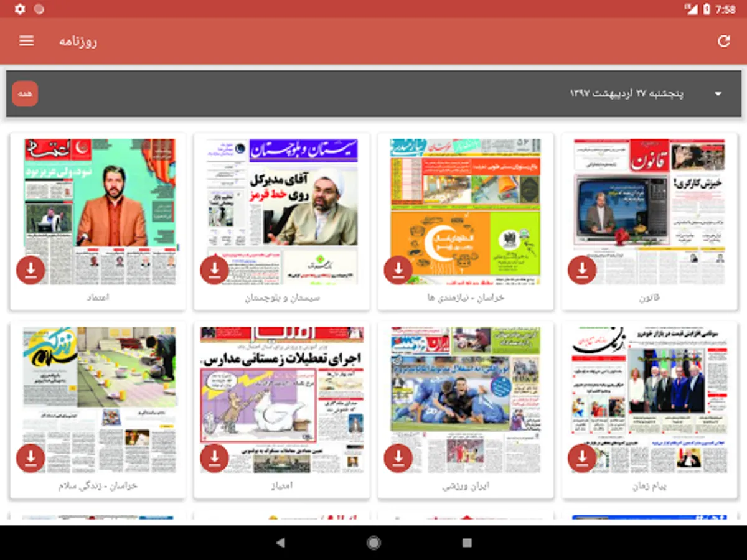Open the سیستان و بلوچستان front page thumbnail

282,212
